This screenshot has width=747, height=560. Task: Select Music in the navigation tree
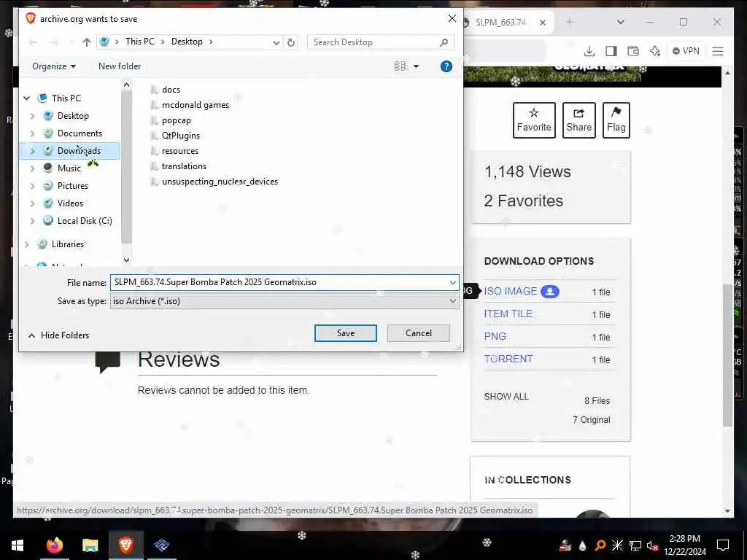click(x=69, y=168)
